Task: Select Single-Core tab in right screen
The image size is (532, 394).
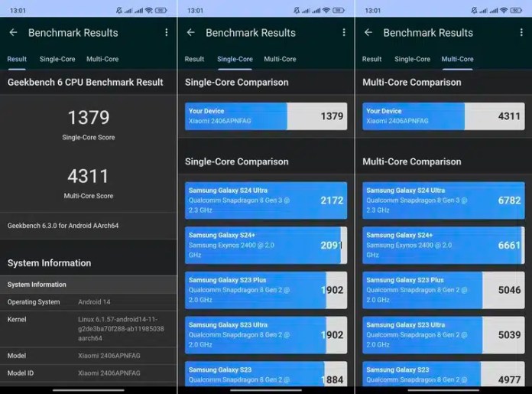Action: (412, 59)
